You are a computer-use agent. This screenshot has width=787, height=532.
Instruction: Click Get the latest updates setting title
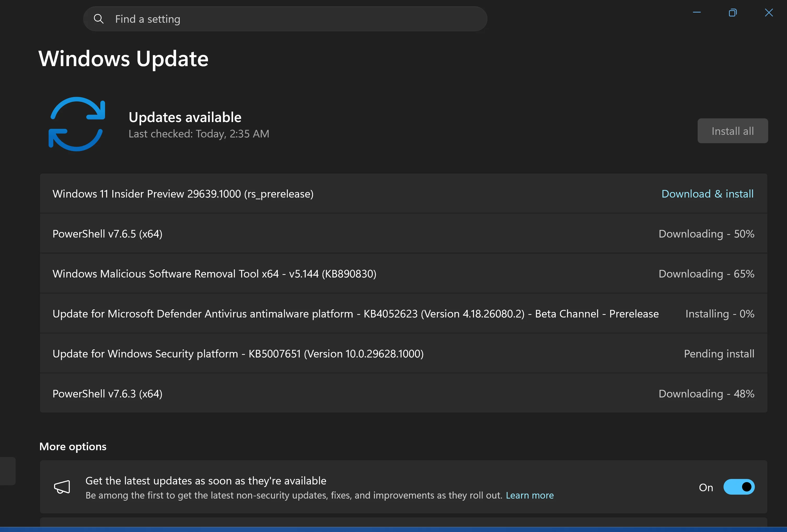click(x=206, y=481)
